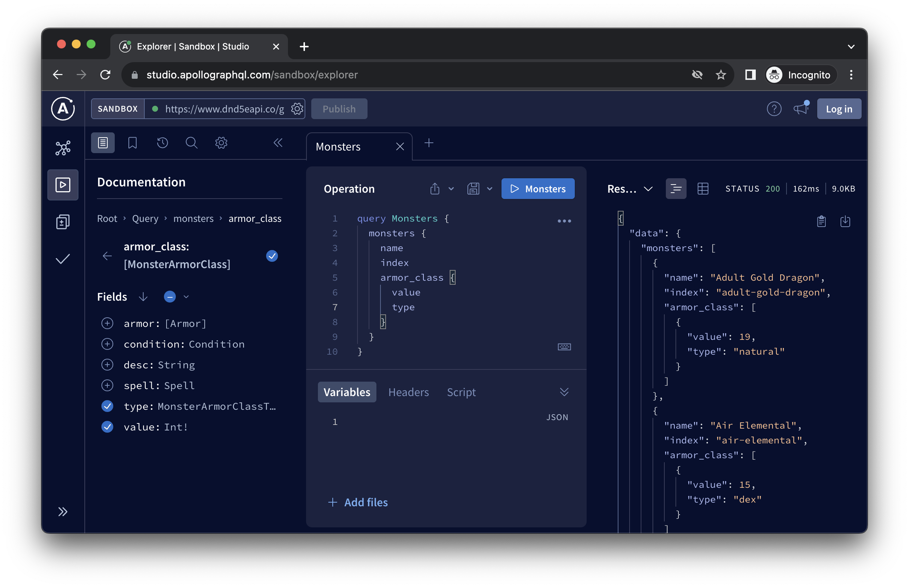Add the desc field to operation
The height and width of the screenshot is (588, 909).
[x=107, y=365]
